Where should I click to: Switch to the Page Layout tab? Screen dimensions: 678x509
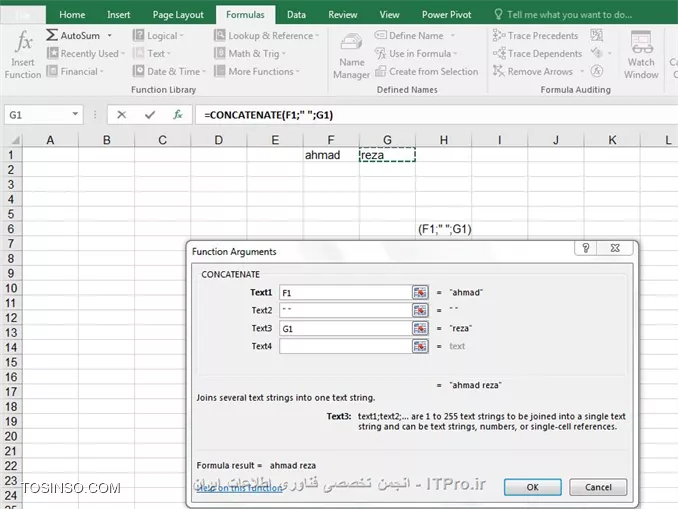click(178, 15)
